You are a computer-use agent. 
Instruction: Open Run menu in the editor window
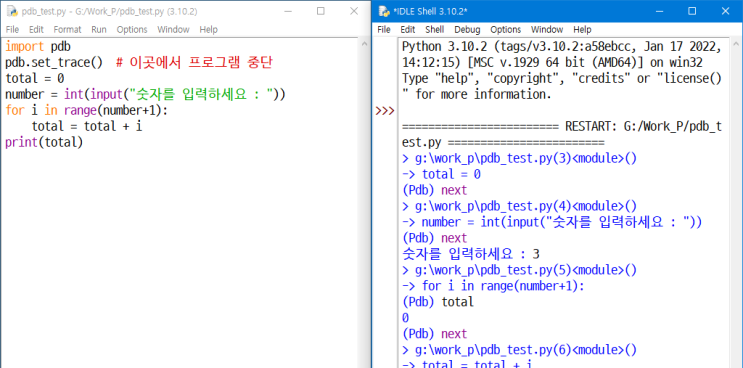[99, 29]
